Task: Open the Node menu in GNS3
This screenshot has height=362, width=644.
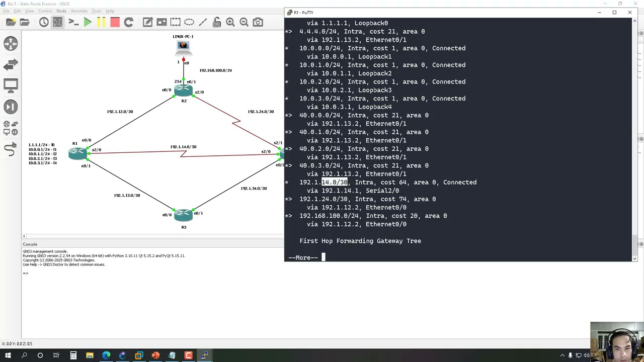Action: pyautogui.click(x=61, y=11)
